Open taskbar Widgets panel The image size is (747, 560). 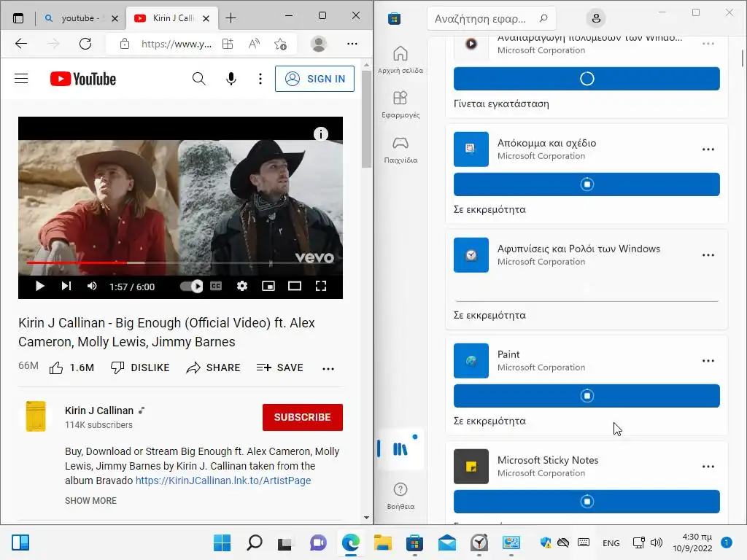coord(20,542)
